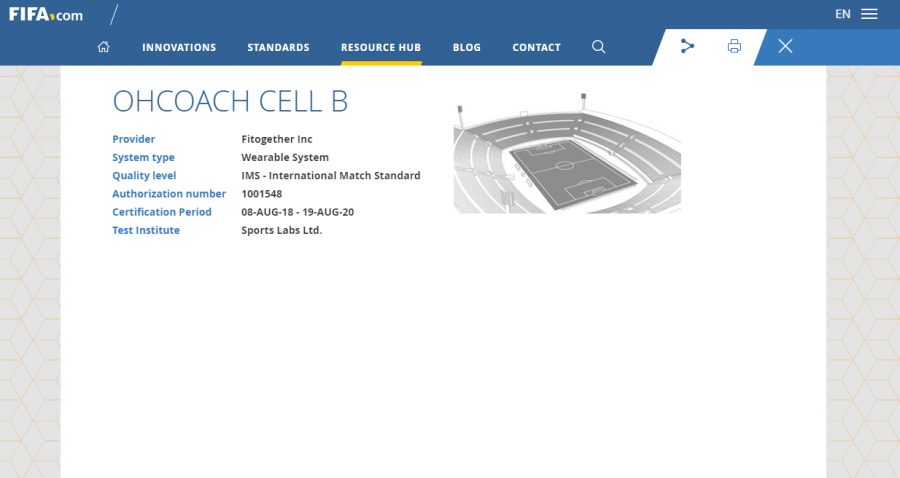The height and width of the screenshot is (478, 900).
Task: Click the Fitogether Inc provider name
Action: tap(277, 139)
